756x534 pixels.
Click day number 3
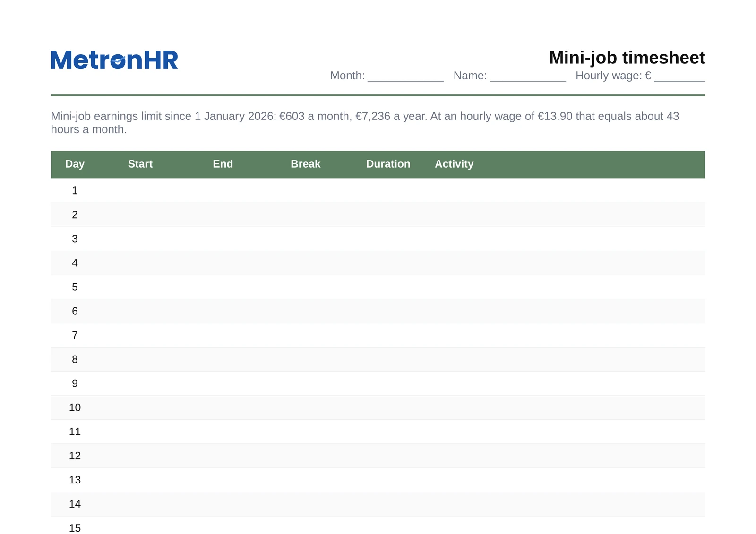pos(75,239)
